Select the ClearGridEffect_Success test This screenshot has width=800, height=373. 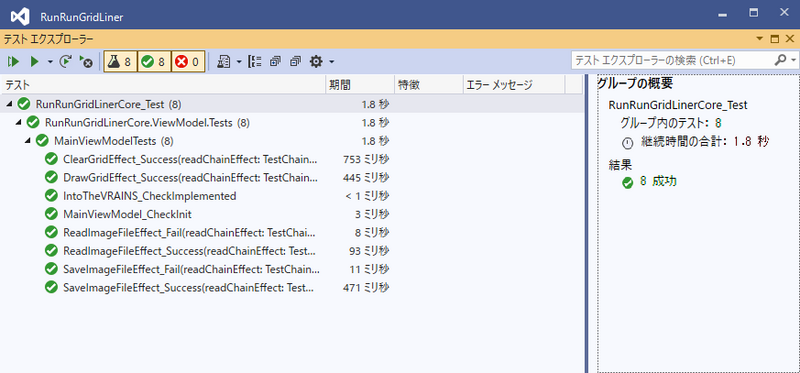coord(190,159)
